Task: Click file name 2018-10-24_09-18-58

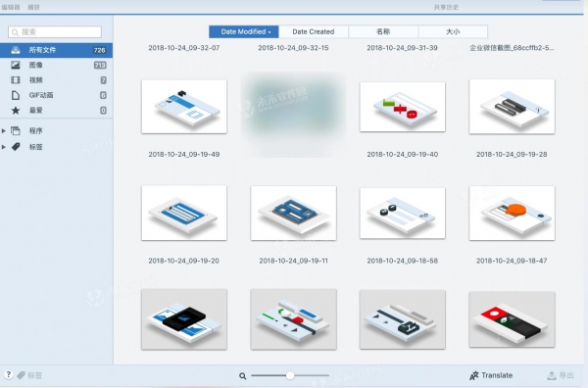Action: click(x=403, y=261)
